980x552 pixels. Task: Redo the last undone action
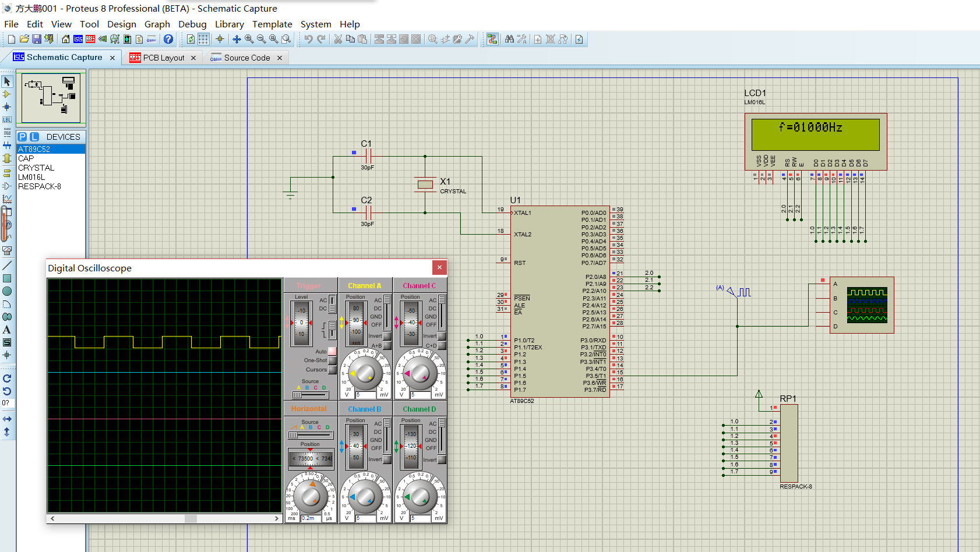(321, 39)
